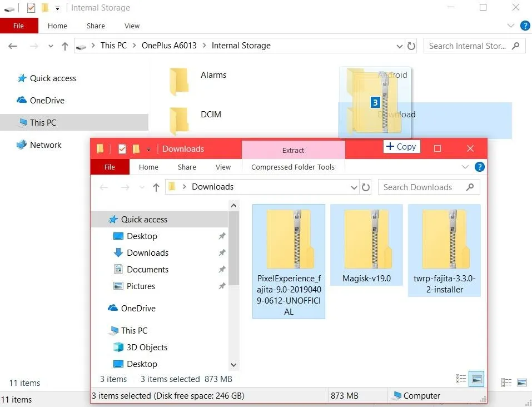Select Downloads breadcrumb in Downloads address bar
The width and height of the screenshot is (532, 407).
pyautogui.click(x=213, y=187)
